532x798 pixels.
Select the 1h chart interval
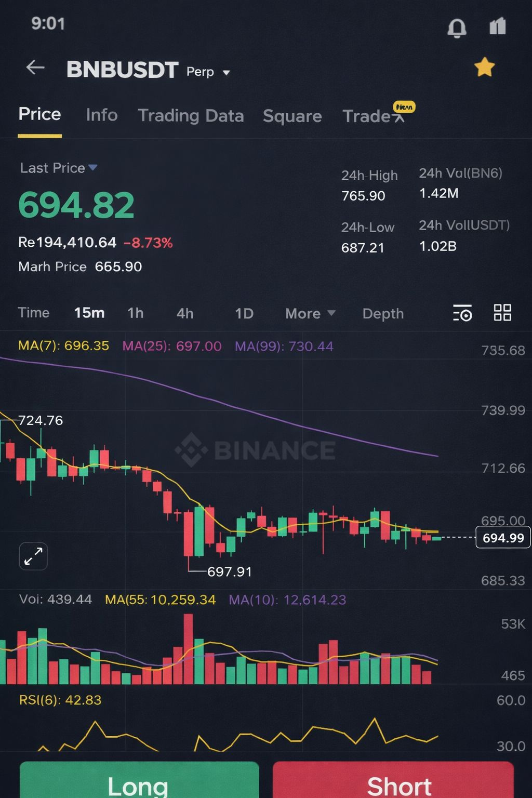tap(136, 313)
